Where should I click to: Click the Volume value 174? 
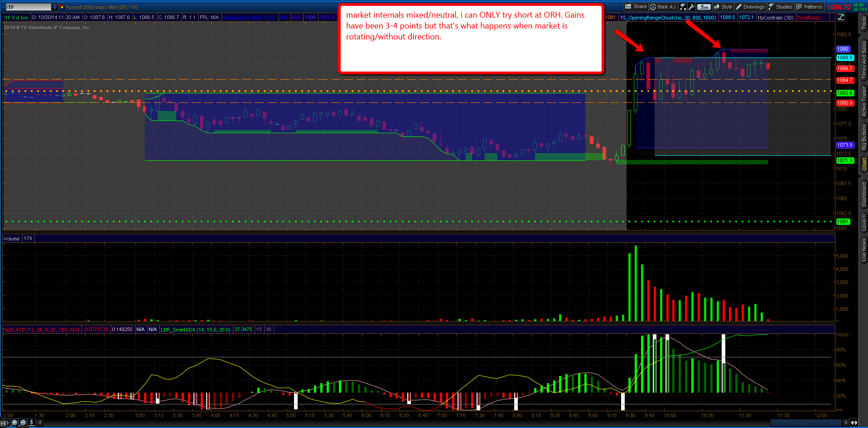coord(28,239)
